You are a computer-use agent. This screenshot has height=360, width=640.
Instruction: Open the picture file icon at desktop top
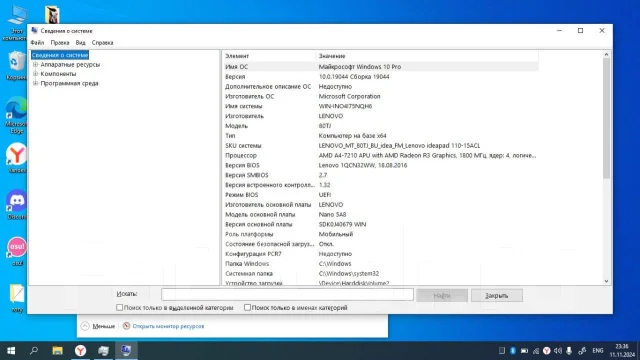click(x=52, y=15)
